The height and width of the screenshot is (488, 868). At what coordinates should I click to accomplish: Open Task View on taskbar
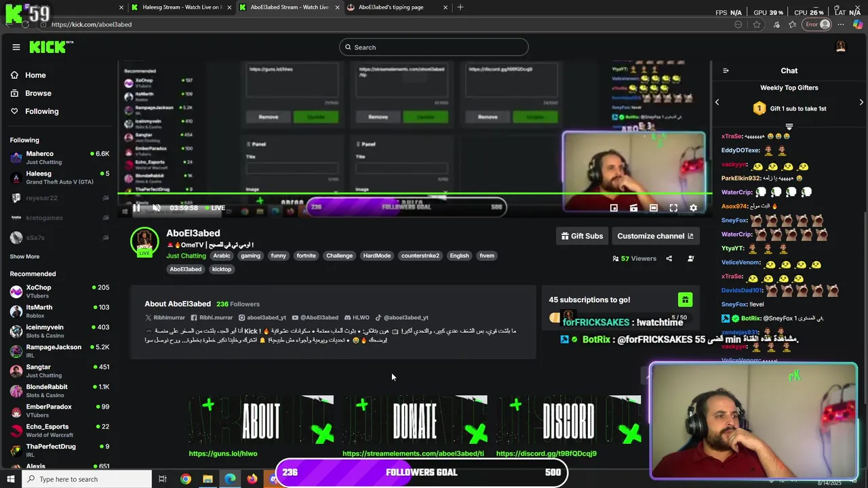(x=163, y=479)
